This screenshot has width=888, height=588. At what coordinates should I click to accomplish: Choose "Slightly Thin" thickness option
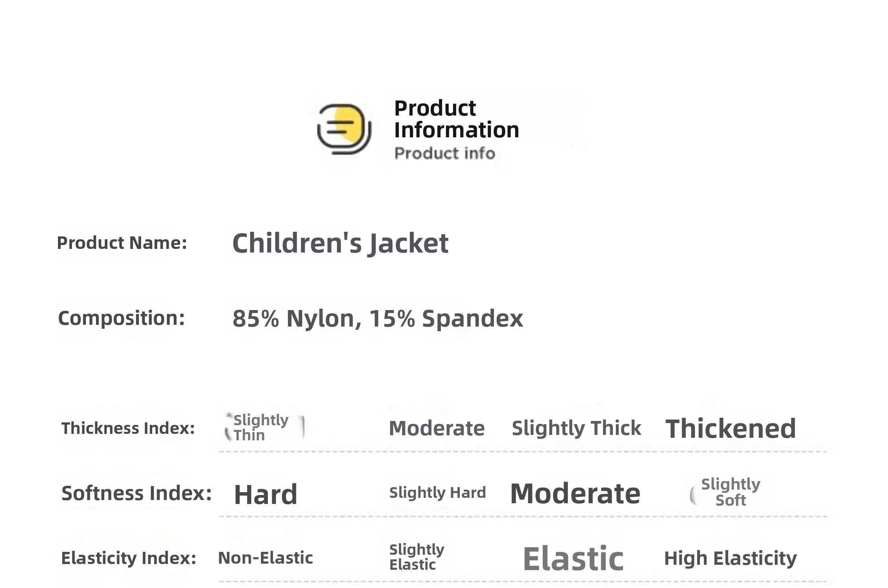[261, 427]
